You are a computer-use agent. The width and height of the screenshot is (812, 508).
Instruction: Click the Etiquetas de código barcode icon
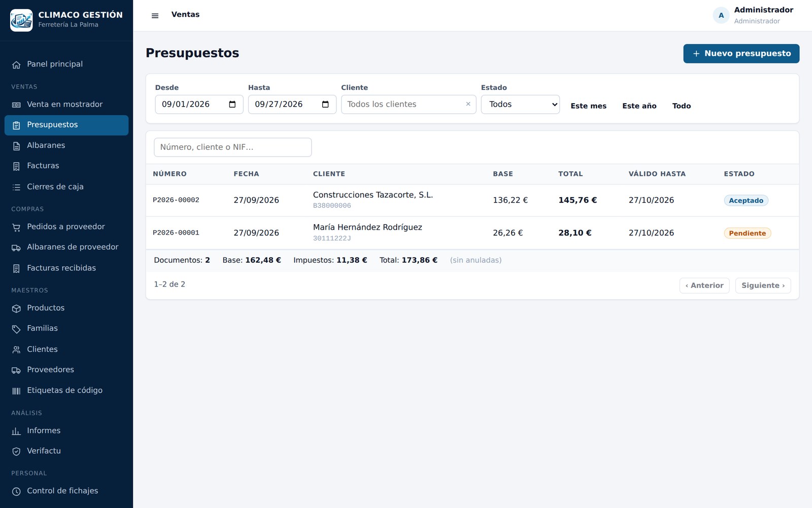coord(16,391)
